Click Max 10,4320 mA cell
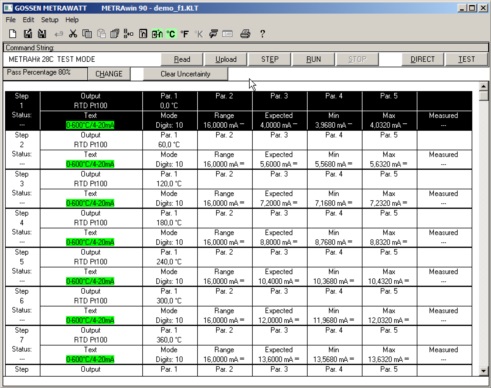 click(x=389, y=277)
